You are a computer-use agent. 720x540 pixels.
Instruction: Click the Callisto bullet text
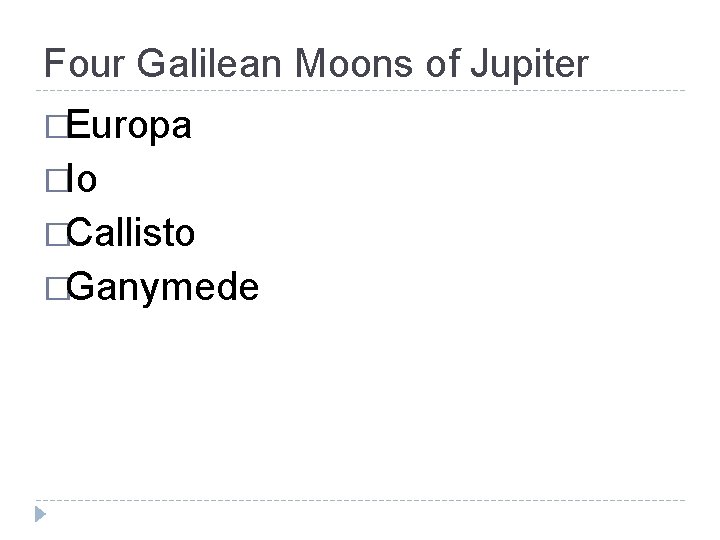tap(131, 232)
